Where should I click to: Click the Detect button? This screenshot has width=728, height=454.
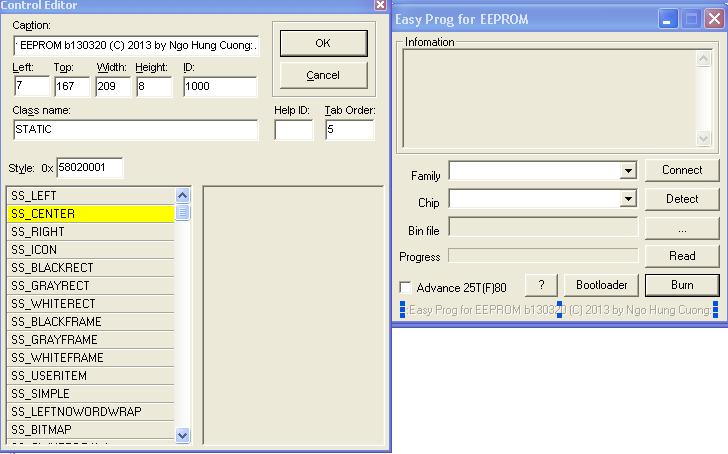(x=682, y=199)
